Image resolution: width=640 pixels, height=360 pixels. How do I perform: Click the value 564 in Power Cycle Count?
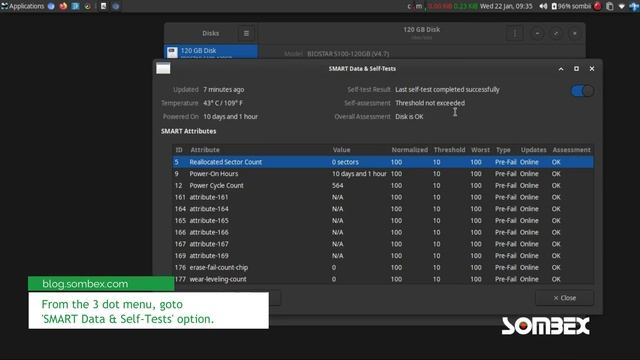coord(338,186)
